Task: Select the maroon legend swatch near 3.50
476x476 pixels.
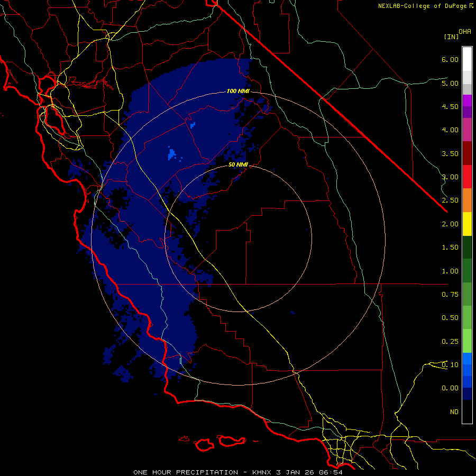Action: (x=467, y=153)
